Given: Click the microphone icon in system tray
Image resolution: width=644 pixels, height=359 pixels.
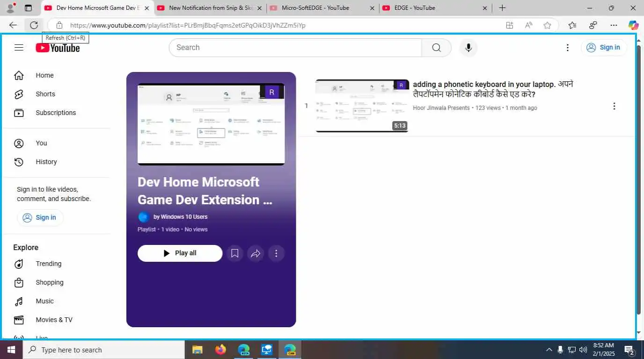Looking at the screenshot, I should point(560,350).
